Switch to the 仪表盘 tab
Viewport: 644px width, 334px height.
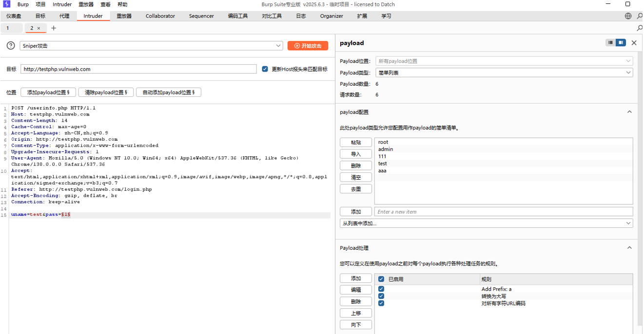pos(14,16)
